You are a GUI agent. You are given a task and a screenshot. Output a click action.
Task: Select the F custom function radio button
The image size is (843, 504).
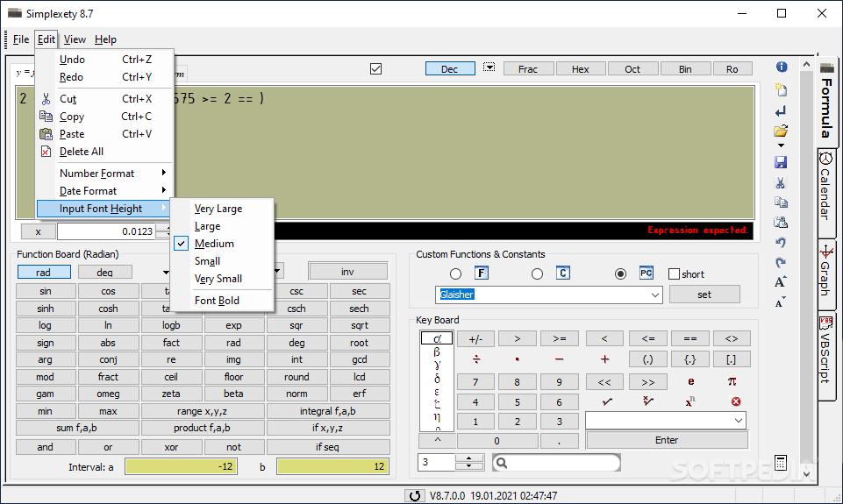pyautogui.click(x=455, y=274)
